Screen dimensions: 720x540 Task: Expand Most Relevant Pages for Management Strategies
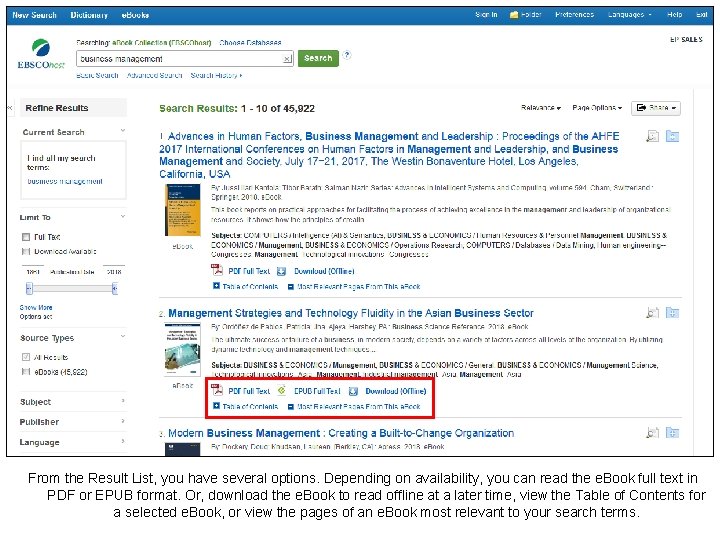tap(354, 406)
